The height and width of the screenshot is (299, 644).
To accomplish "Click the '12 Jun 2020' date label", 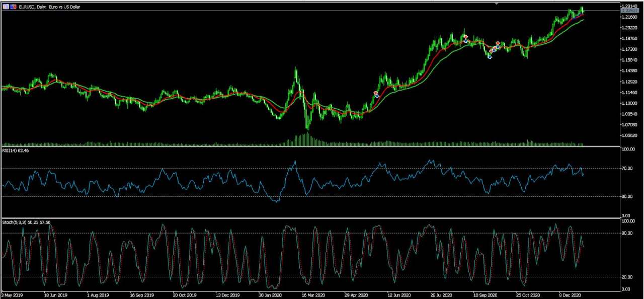I will (x=399, y=295).
